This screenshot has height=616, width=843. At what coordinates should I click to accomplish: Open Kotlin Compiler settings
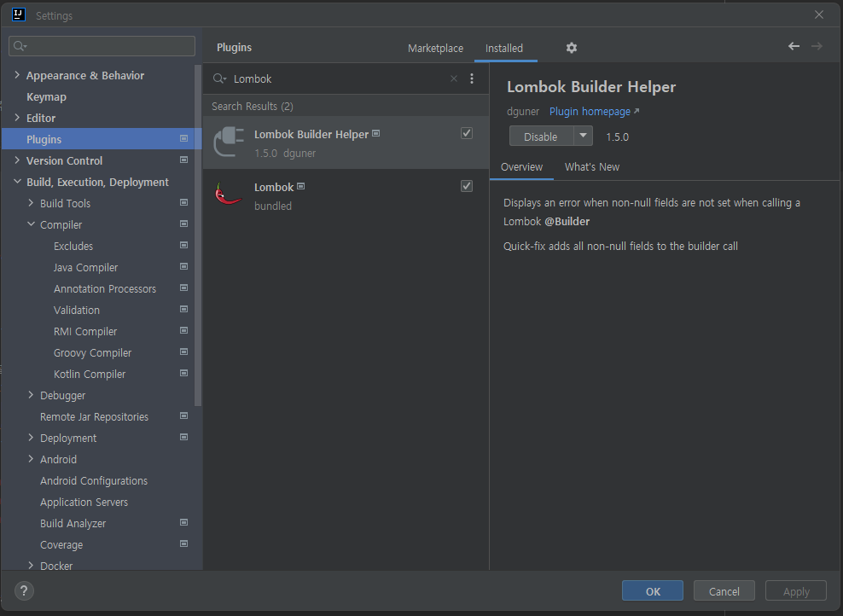coord(90,374)
